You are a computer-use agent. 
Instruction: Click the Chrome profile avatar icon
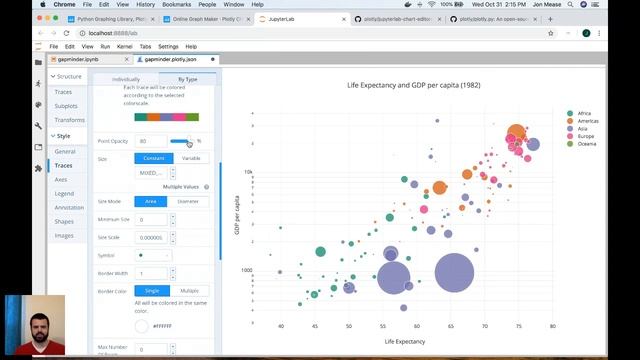tap(586, 33)
